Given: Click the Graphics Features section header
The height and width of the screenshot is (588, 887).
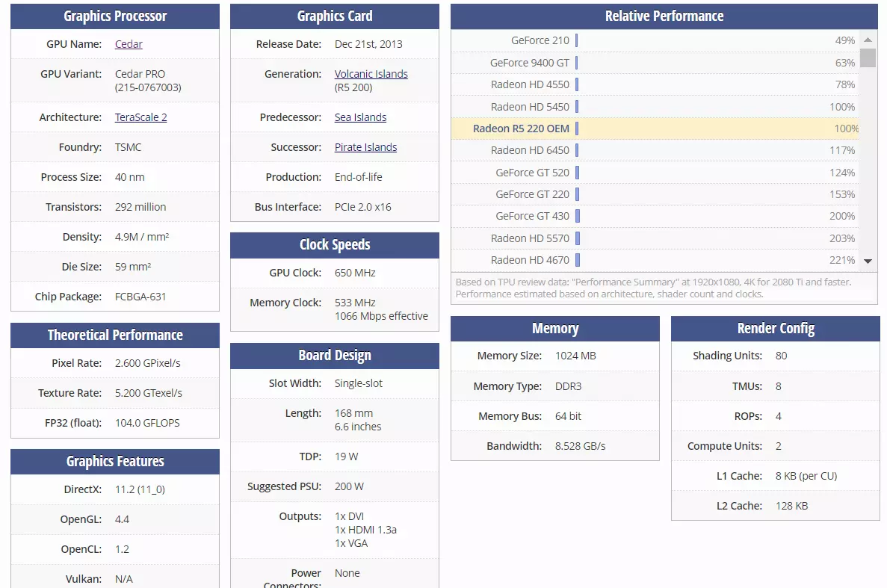Looking at the screenshot, I should [x=115, y=461].
